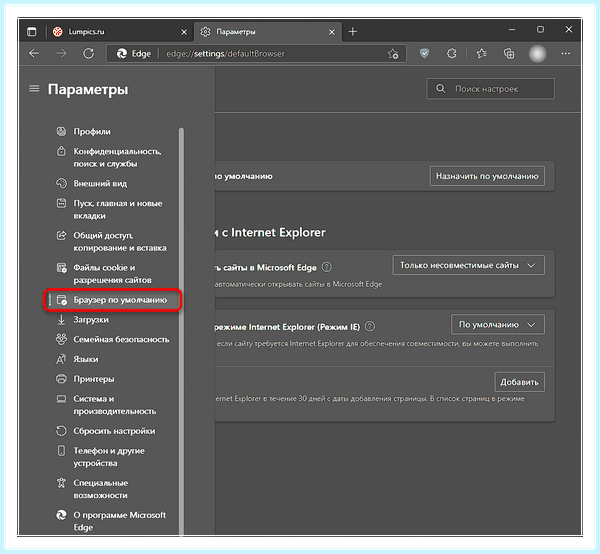Viewport: 600px width, 554px height.
Task: Expand Только несовместимые сайты dropdown
Action: tap(468, 265)
